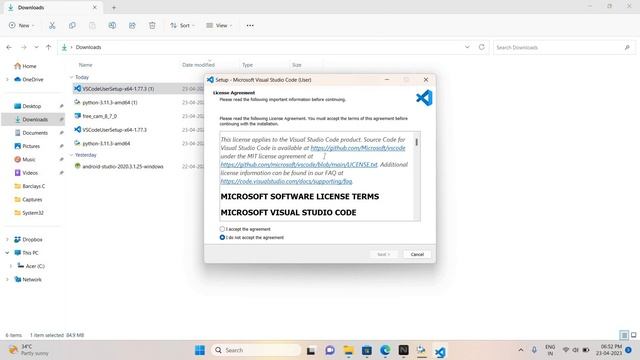
Task: Click the Rename icon in Explorer toolbar
Action: point(112,25)
